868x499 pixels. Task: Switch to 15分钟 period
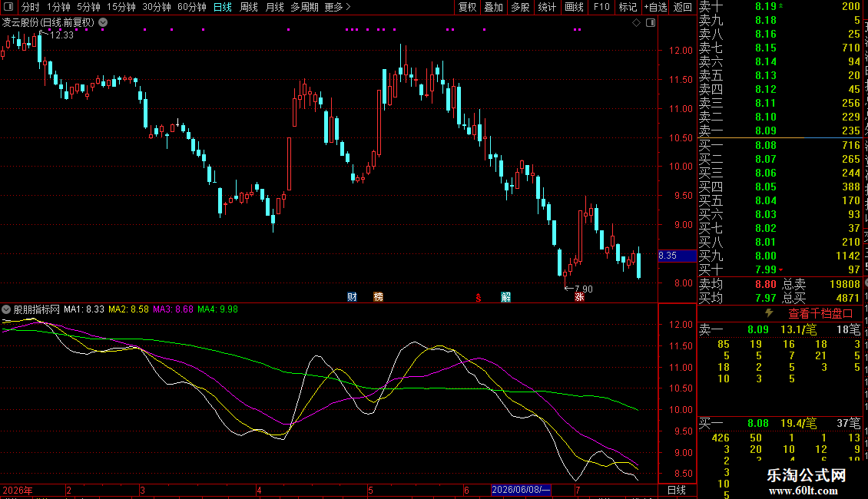click(121, 7)
